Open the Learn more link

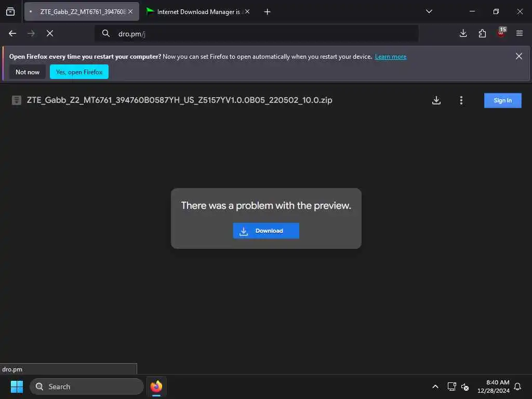point(391,57)
